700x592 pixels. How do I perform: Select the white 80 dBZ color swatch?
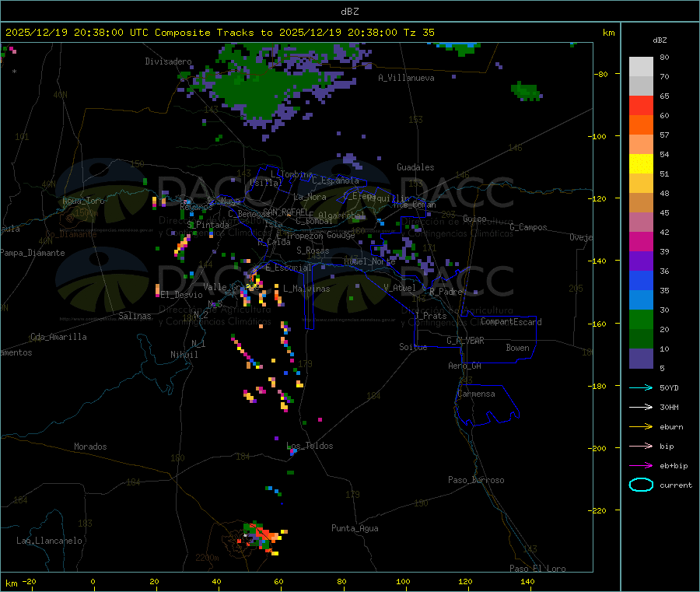coord(641,67)
